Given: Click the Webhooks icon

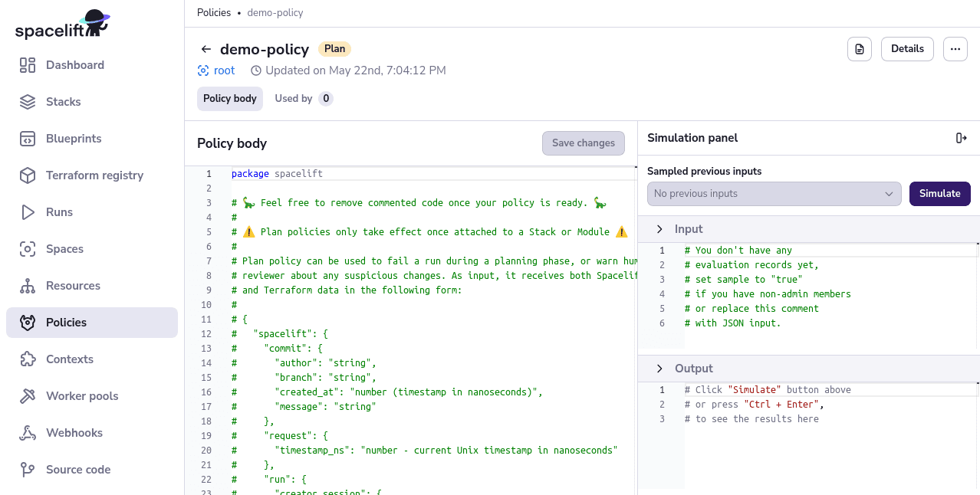Looking at the screenshot, I should pyautogui.click(x=28, y=433).
